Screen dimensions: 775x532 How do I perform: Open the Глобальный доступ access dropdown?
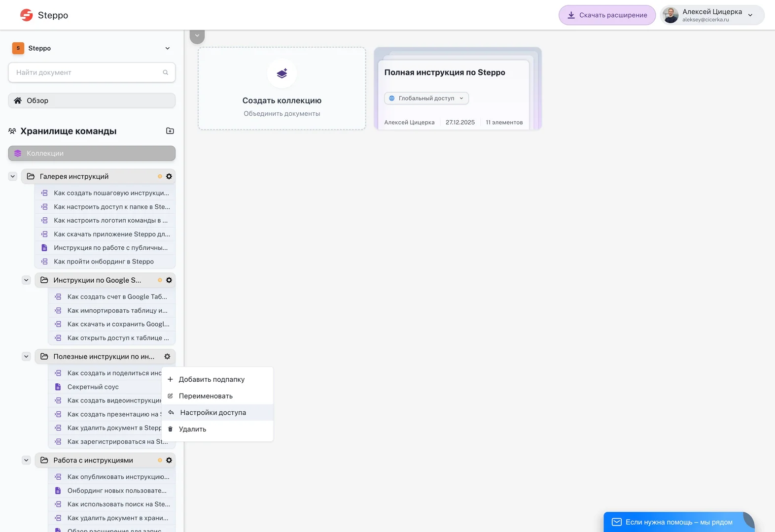426,99
